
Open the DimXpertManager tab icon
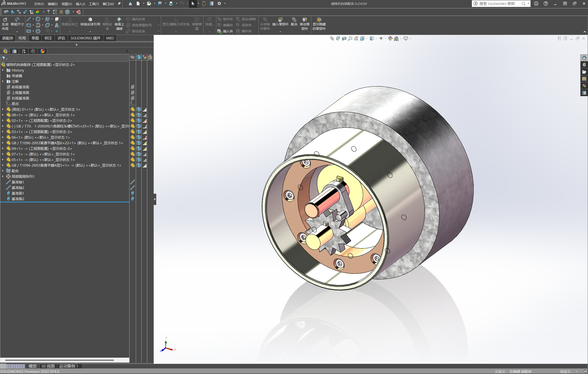pos(33,51)
